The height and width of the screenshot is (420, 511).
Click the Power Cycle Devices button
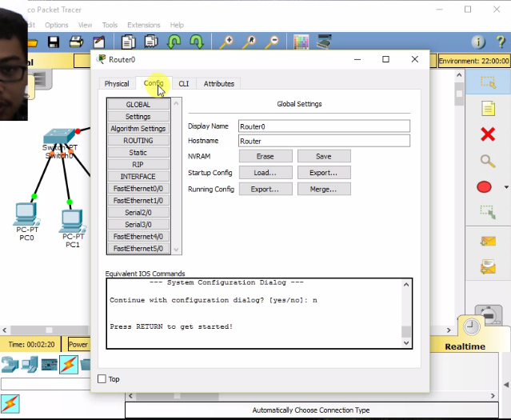[78, 344]
